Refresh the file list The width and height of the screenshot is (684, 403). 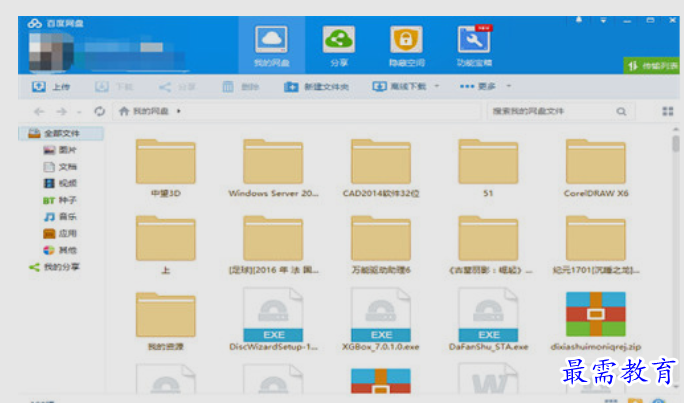(x=99, y=111)
